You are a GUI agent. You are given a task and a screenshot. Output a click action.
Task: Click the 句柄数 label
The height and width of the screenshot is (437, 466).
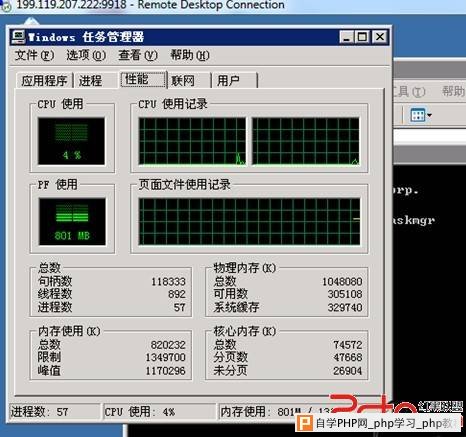(x=55, y=281)
